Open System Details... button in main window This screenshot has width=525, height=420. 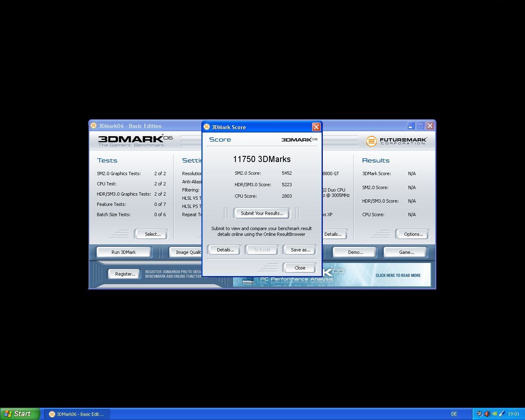[335, 234]
